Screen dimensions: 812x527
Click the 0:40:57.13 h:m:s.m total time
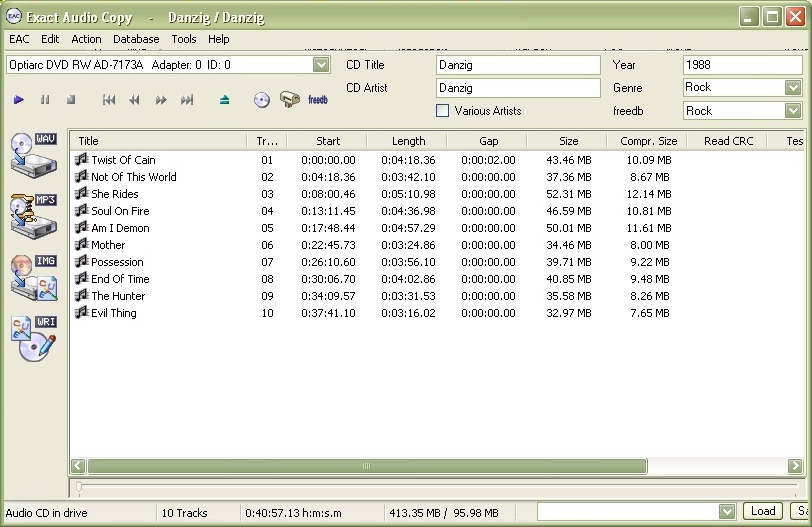(x=293, y=513)
